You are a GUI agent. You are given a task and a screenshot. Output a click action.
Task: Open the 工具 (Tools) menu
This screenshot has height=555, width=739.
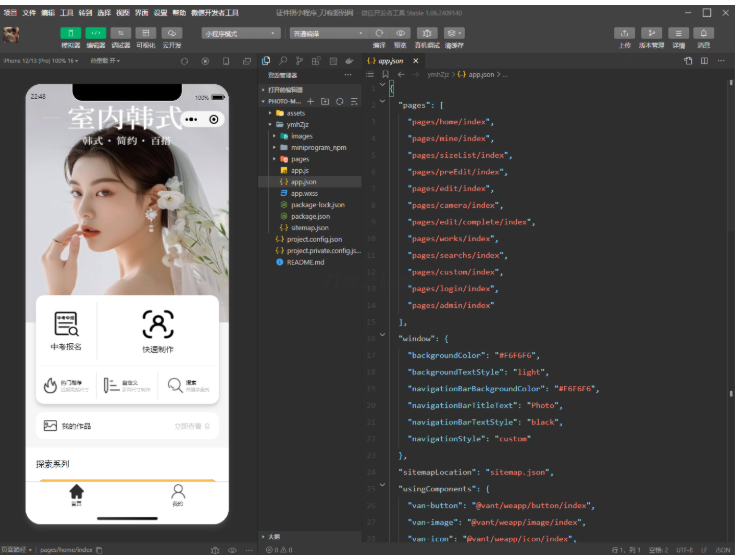[x=66, y=13]
